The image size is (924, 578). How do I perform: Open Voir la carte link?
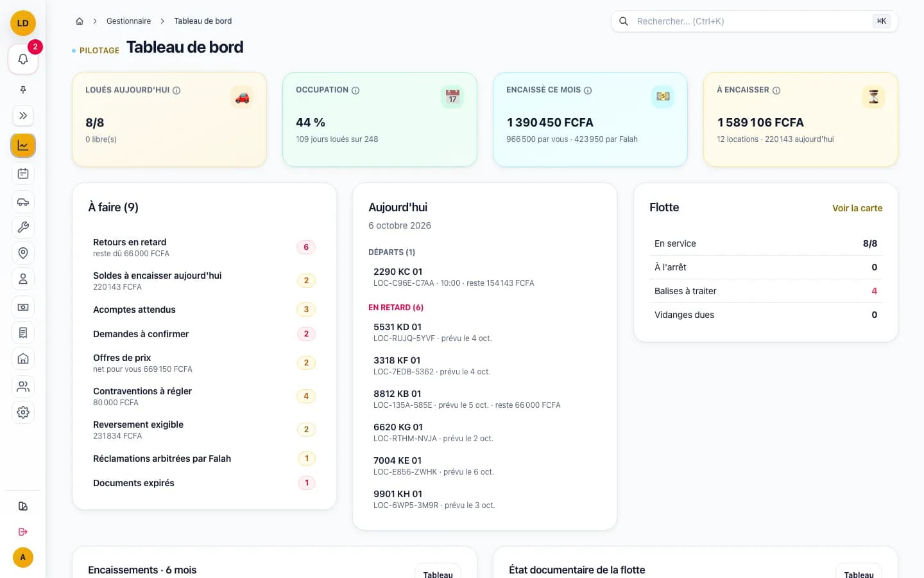coord(857,208)
